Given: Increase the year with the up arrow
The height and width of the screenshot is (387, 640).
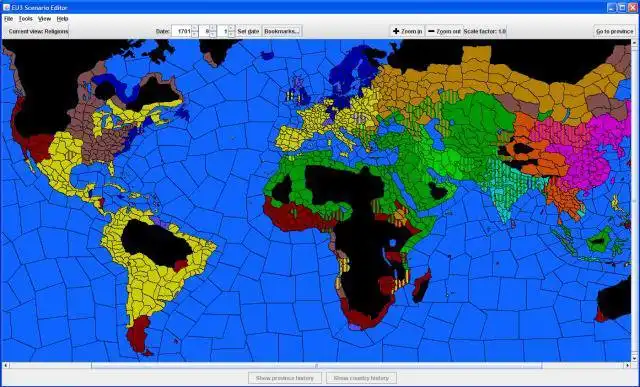Looking at the screenshot, I should pyautogui.click(x=195, y=28).
